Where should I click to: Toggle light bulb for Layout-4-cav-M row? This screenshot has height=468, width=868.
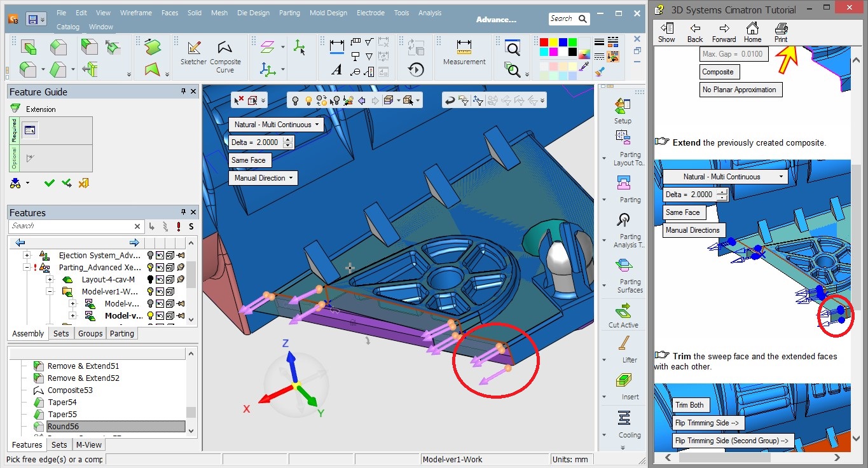point(150,279)
